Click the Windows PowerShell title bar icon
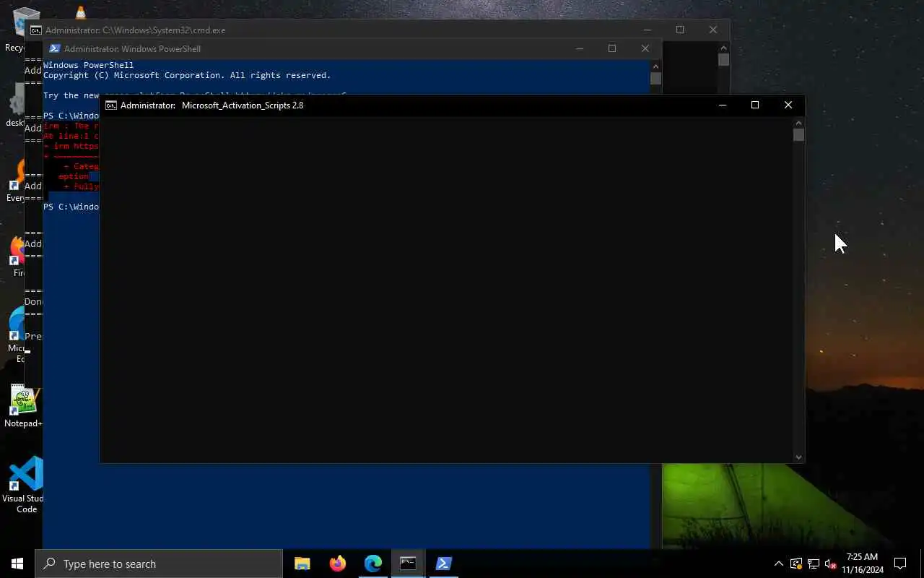The height and width of the screenshot is (578, 924). 54,48
